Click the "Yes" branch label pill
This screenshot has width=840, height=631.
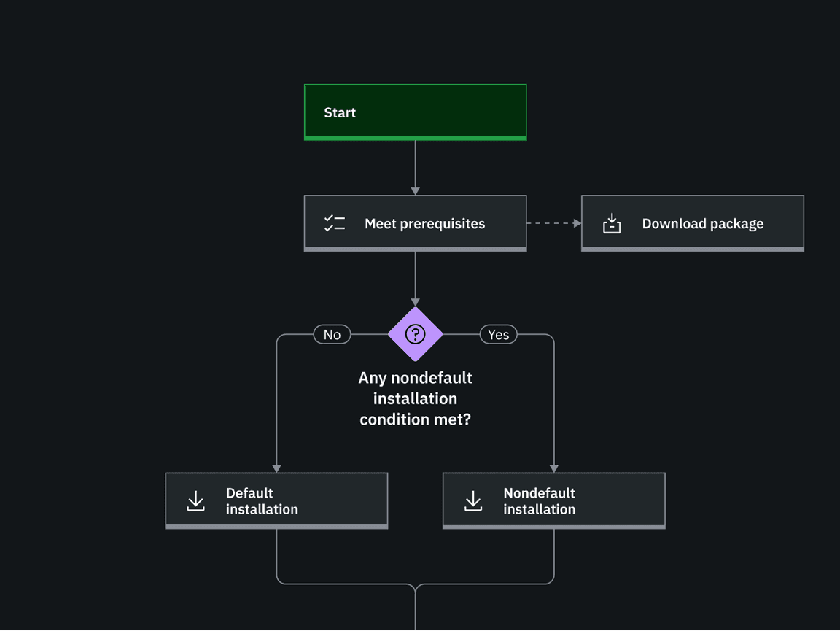pyautogui.click(x=498, y=334)
